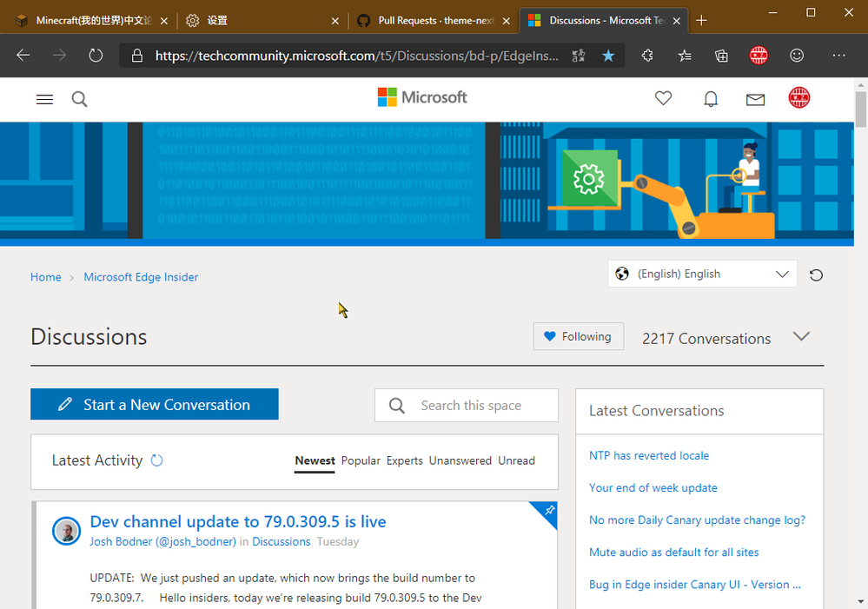Open Dev channel update to 79.0.309.5 post

238,521
